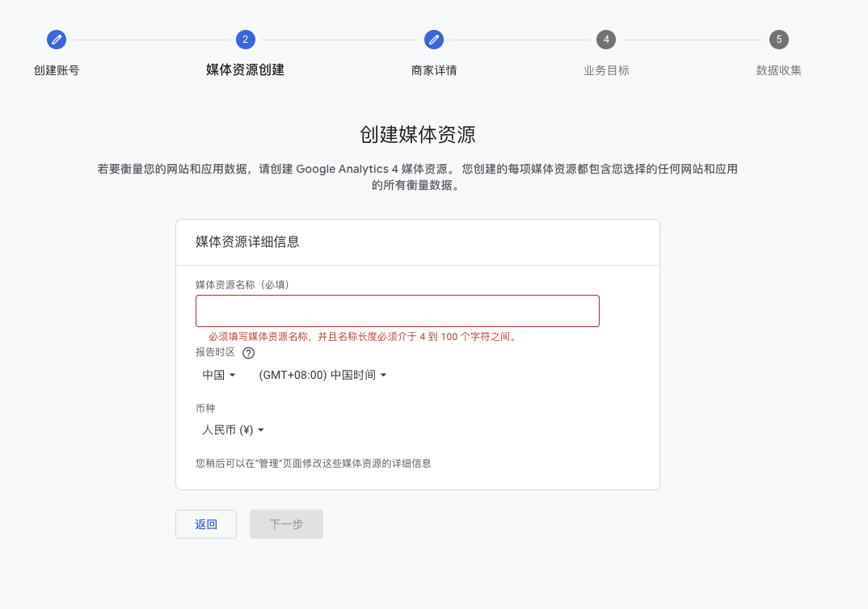The height and width of the screenshot is (609, 868).
Task: Go to the 创建账号 step label
Action: pos(57,70)
